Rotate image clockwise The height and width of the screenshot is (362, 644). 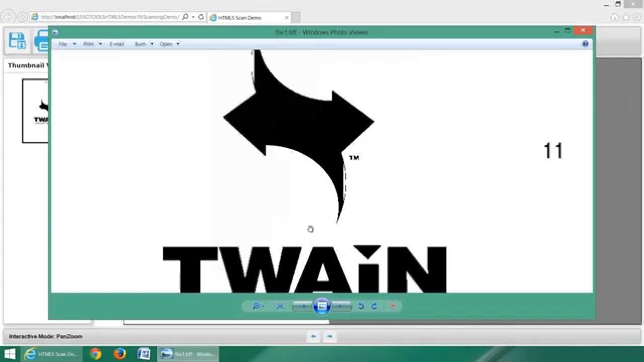click(x=374, y=306)
